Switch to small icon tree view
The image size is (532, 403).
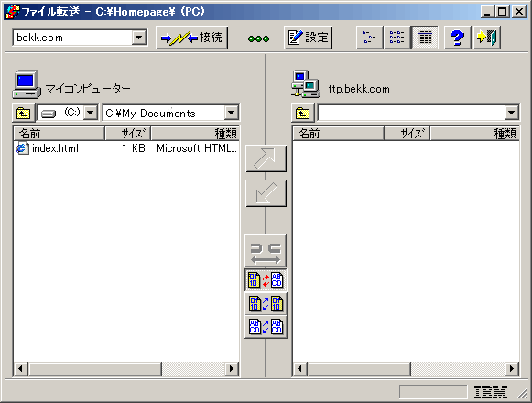tap(369, 38)
